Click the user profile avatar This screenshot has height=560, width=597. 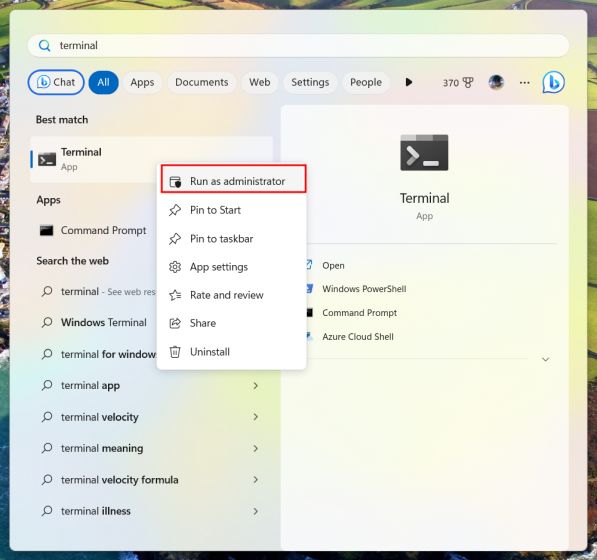[x=496, y=82]
